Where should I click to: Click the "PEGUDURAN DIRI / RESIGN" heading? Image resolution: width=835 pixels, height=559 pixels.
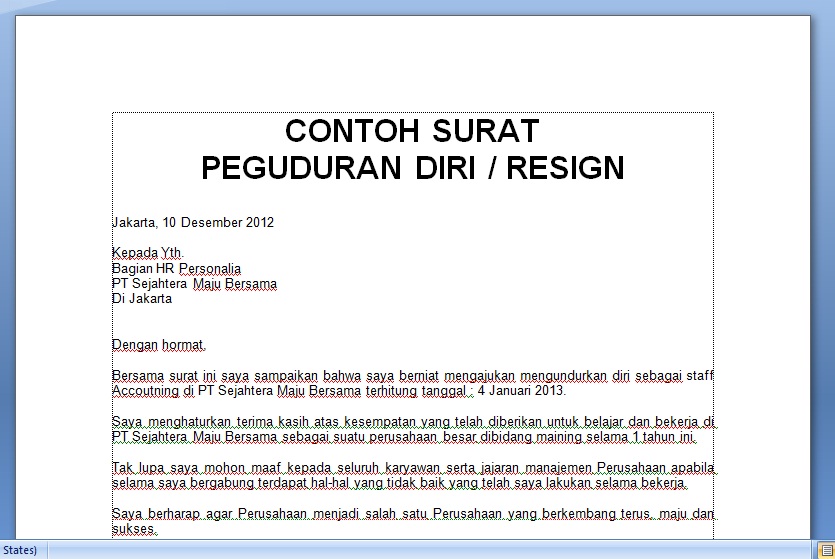(413, 168)
